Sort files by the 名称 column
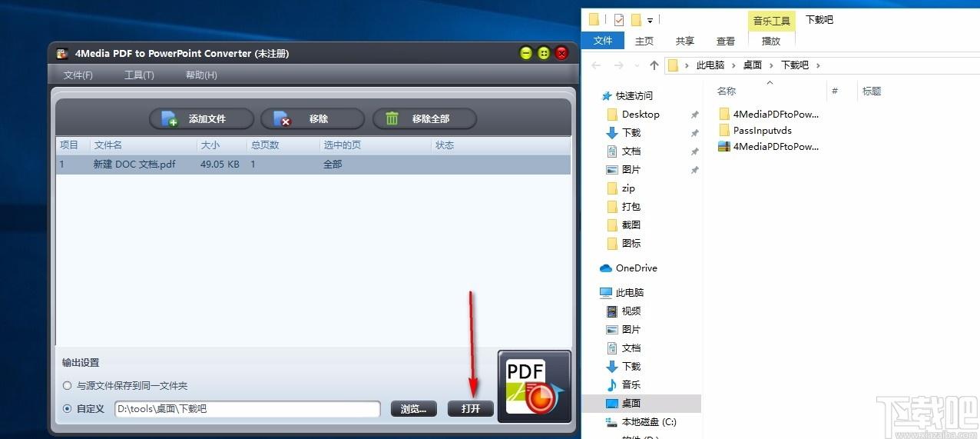Screen dimensions: 980x439 [727, 91]
